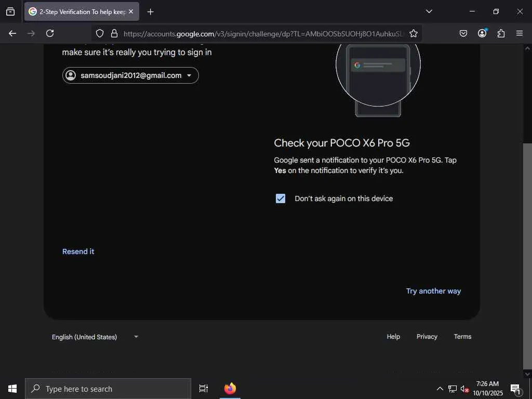The height and width of the screenshot is (399, 532).
Task: Open Windows Task View
Action: [204, 389]
